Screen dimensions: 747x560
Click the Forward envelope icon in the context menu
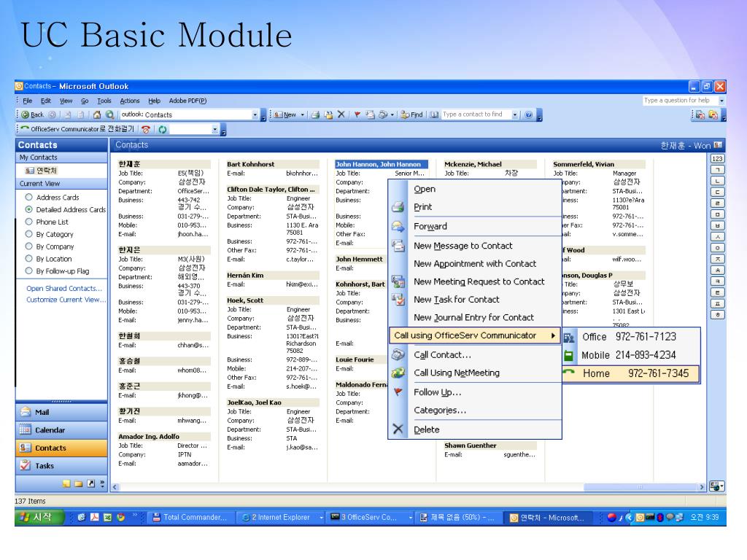coord(398,227)
